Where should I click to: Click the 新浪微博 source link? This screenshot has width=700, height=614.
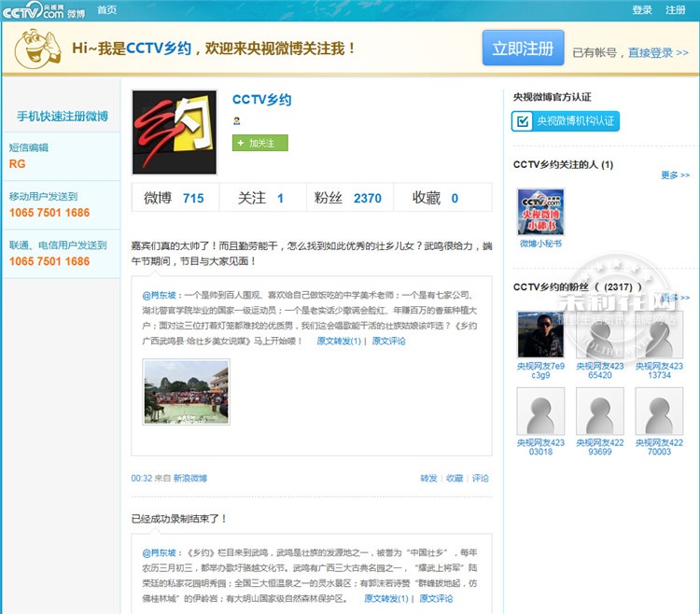[190, 479]
